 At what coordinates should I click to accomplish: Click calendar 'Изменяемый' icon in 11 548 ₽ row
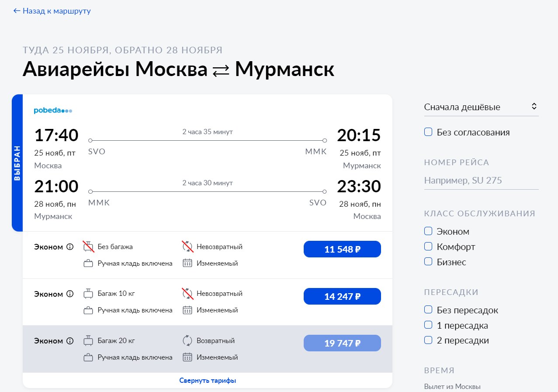187,264
